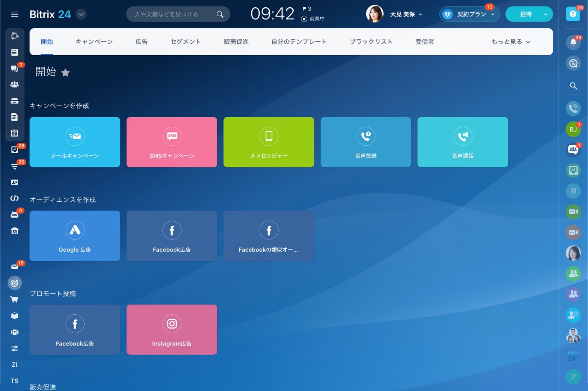Screen dimensions: 588x391
Task: Create a メールキャンペーン
Action: [x=75, y=142]
